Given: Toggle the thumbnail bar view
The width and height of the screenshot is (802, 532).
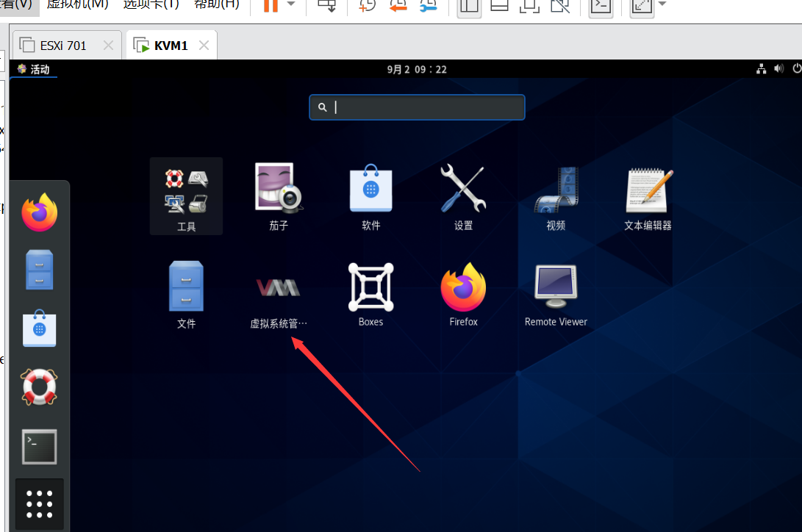Looking at the screenshot, I should (x=499, y=5).
